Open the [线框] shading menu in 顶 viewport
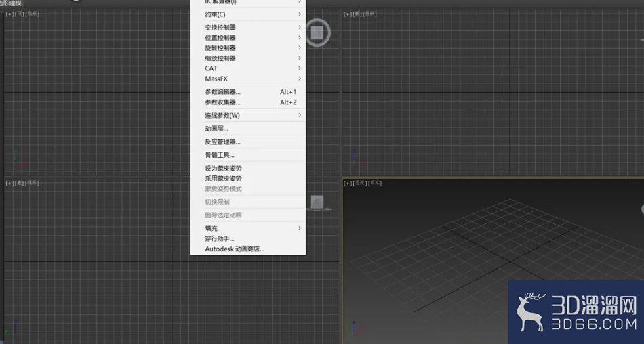This screenshot has width=644, height=344. 32,14
